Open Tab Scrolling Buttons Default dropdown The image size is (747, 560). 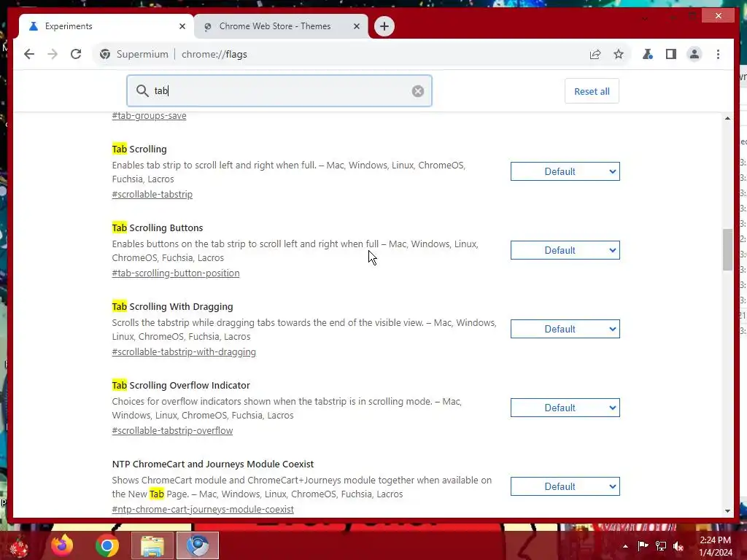pyautogui.click(x=565, y=250)
